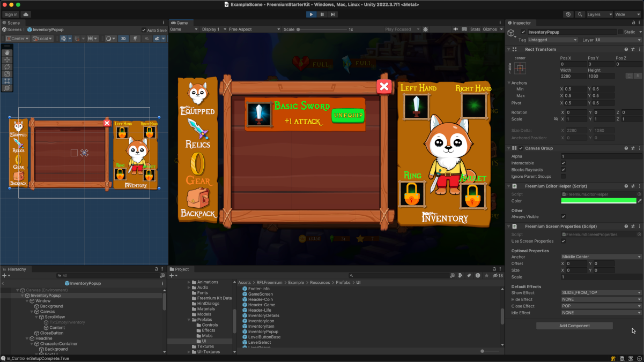The height and width of the screenshot is (362, 644).
Task: Click the Step frame button
Action: (x=333, y=14)
